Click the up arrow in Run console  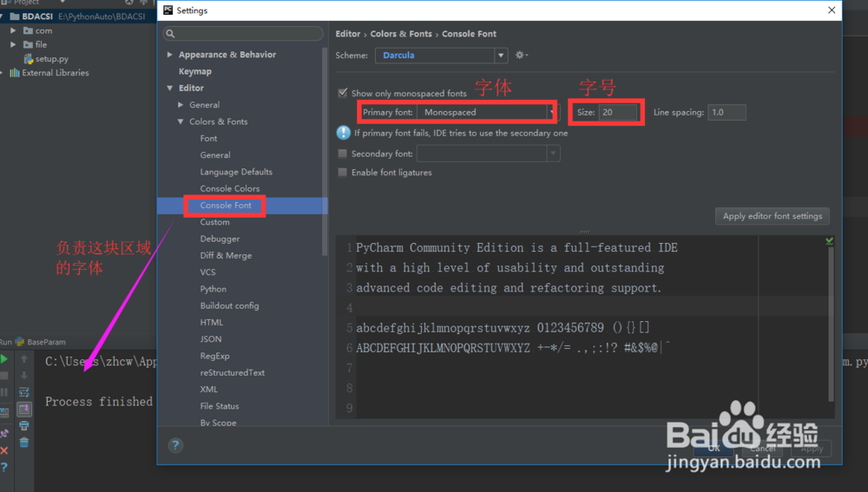coord(23,359)
